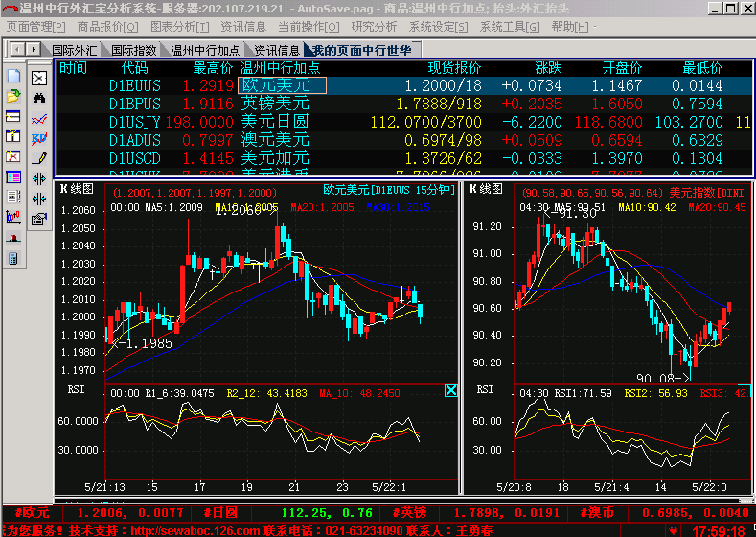Click the mobile phone icon in sidebar
This screenshot has width=756, height=537.
[13, 257]
